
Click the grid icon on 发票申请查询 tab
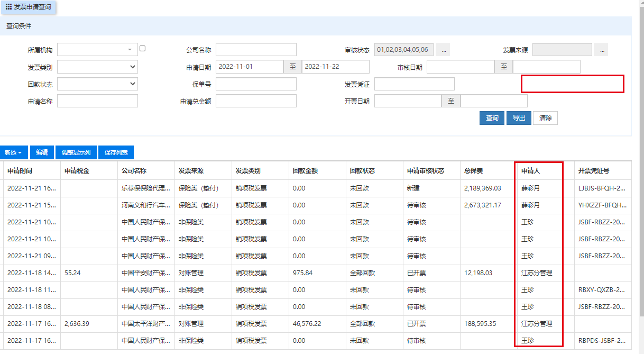8,7
